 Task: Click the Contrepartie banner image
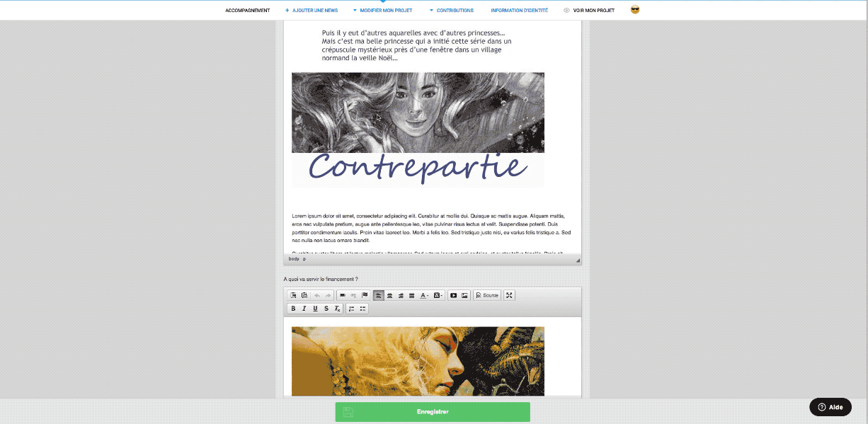pyautogui.click(x=418, y=170)
